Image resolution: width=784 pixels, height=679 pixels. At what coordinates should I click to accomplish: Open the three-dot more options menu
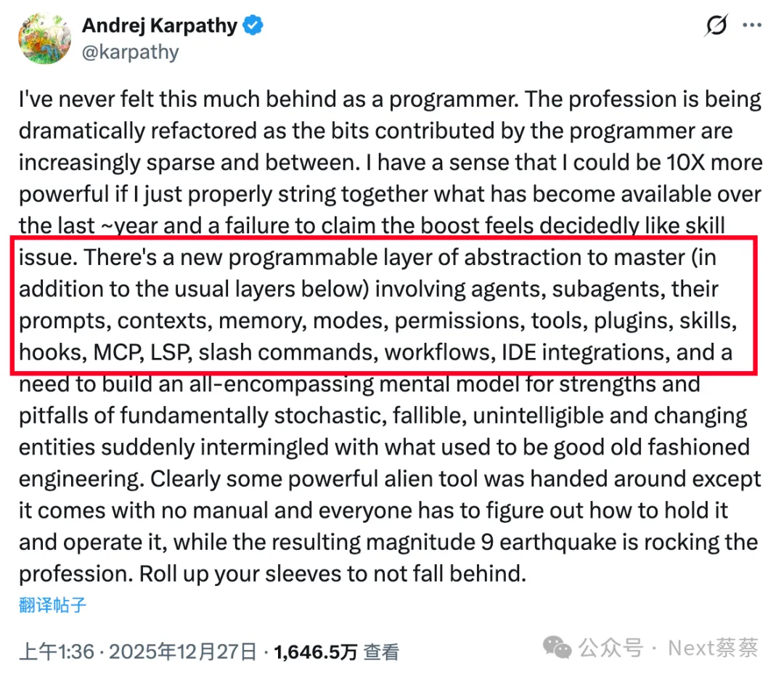click(x=751, y=26)
